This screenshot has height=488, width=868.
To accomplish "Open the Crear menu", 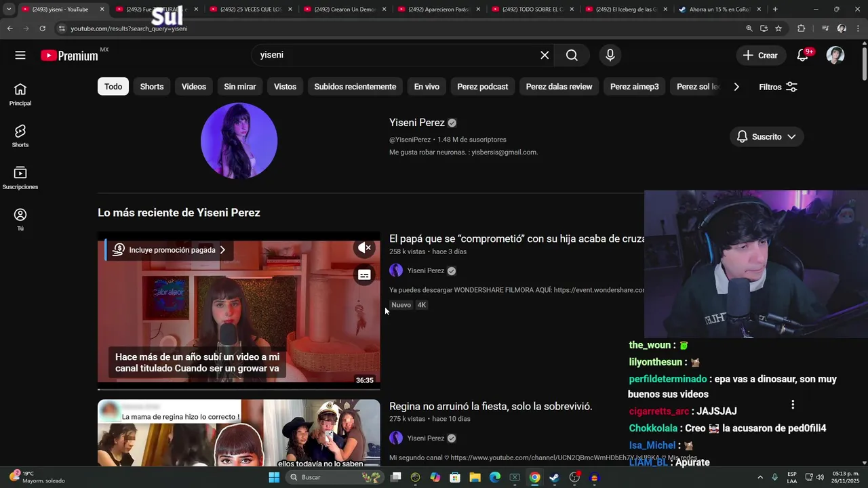I will point(761,56).
